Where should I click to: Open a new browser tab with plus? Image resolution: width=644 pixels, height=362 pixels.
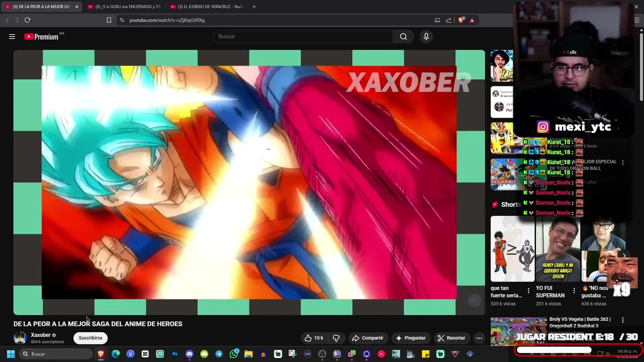pos(254,7)
